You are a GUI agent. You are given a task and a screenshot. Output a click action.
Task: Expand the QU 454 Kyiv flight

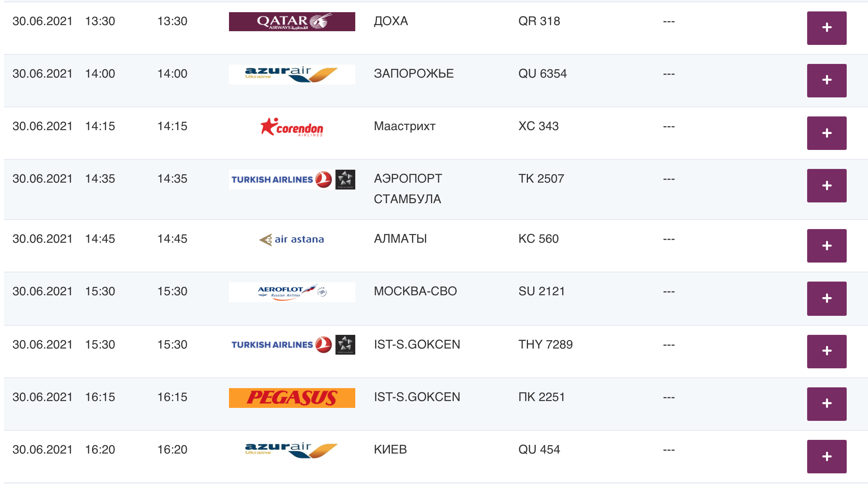tap(827, 456)
